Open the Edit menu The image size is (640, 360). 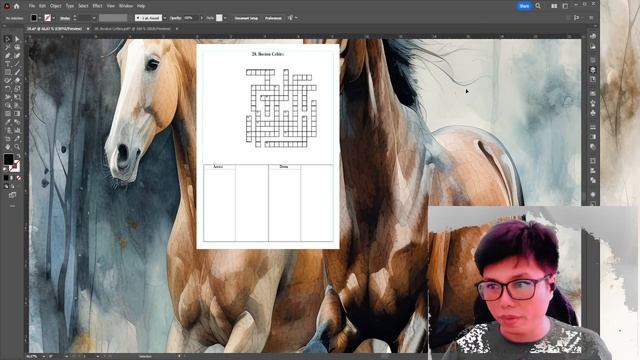coord(42,6)
